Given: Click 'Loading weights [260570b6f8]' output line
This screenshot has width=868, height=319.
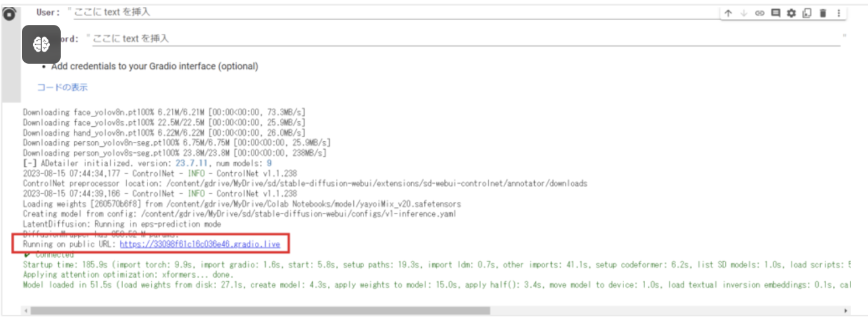Looking at the screenshot, I should 242,204.
